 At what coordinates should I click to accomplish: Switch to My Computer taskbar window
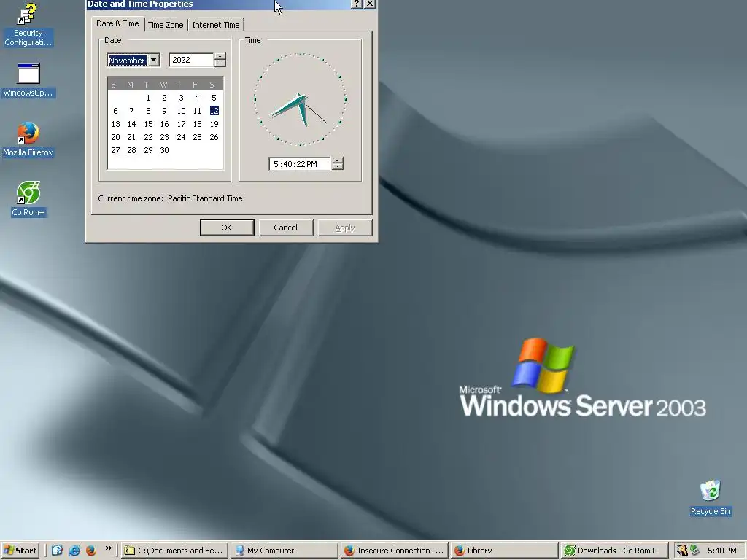pos(284,551)
